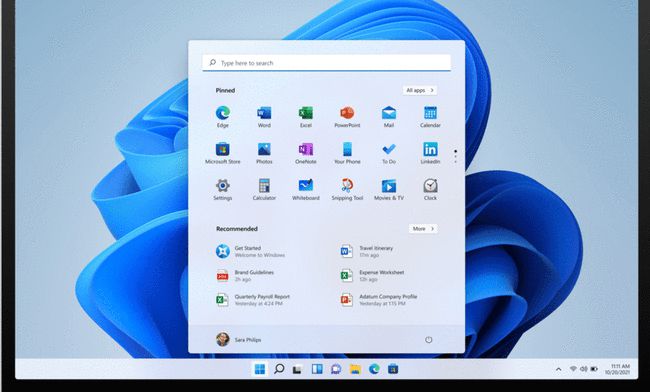
Task: Open File Explorer from the taskbar
Action: 355,369
